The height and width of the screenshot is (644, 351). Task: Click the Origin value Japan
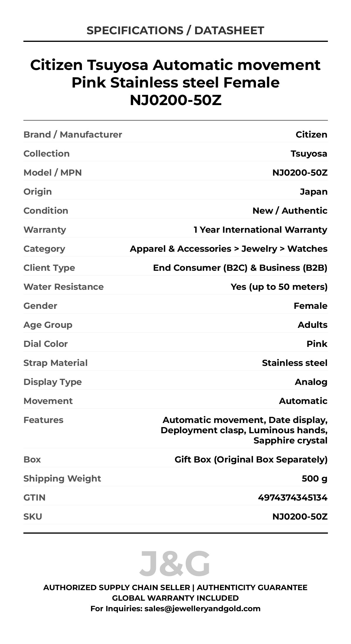click(314, 192)
